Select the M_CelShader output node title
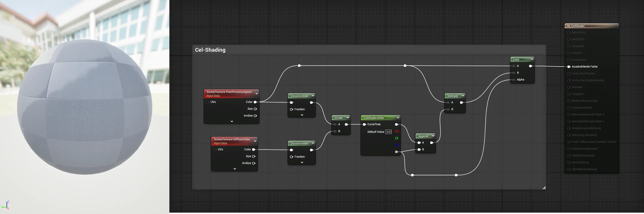644x214 pixels. tap(576, 26)
